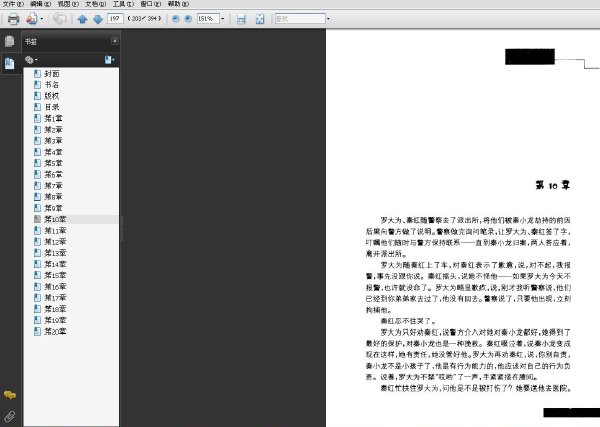Image resolution: width=600 pixels, height=427 pixels.
Task: Jump to the 第9章 bookmark
Action: 53,208
